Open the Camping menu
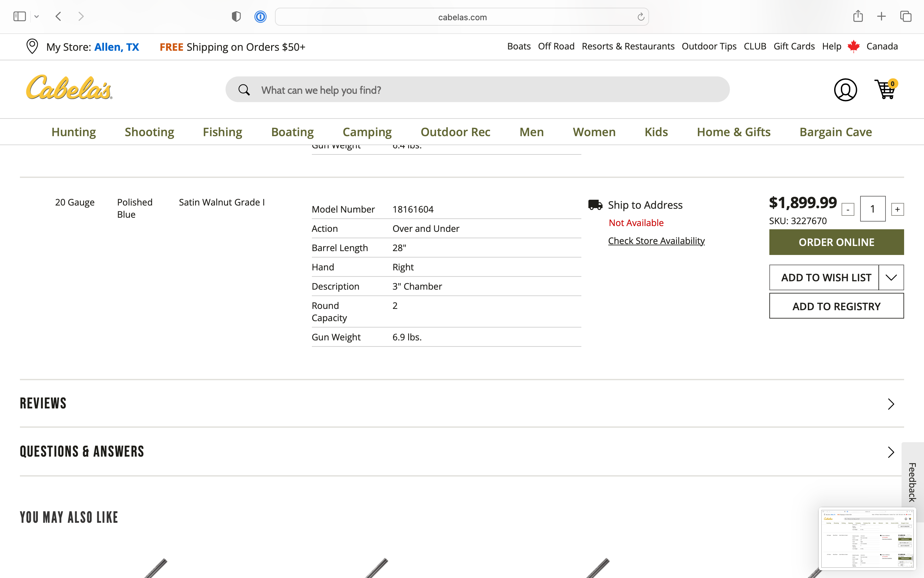The height and width of the screenshot is (578, 924). click(367, 132)
